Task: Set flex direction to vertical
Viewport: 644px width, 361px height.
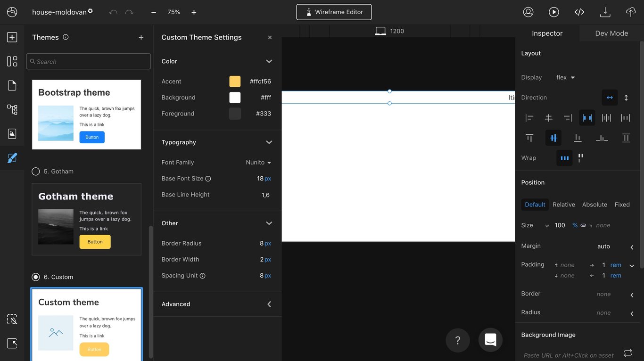Action: click(626, 98)
